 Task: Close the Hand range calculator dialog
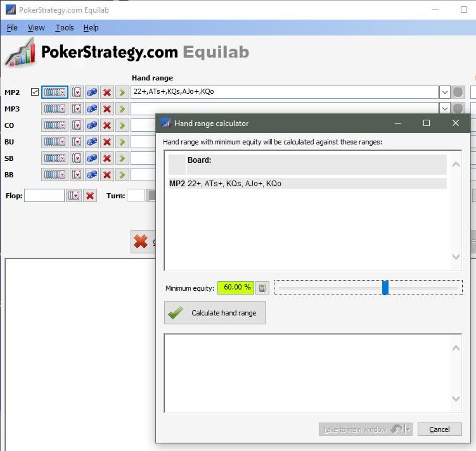click(455, 123)
